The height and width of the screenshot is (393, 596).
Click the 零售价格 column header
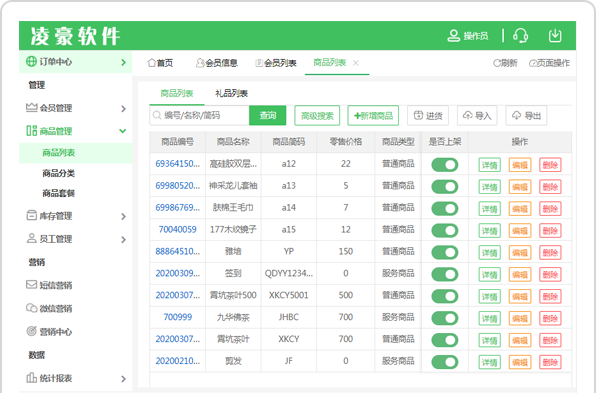click(x=346, y=142)
